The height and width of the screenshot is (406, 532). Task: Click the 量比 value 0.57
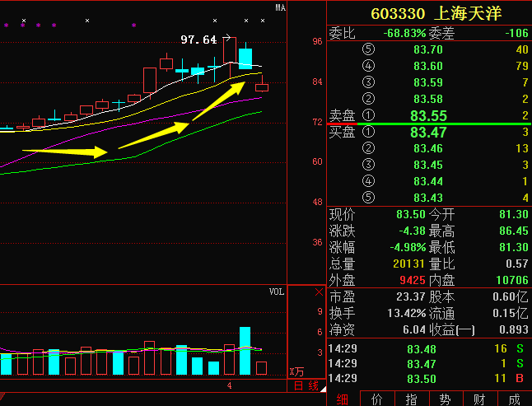(516, 264)
